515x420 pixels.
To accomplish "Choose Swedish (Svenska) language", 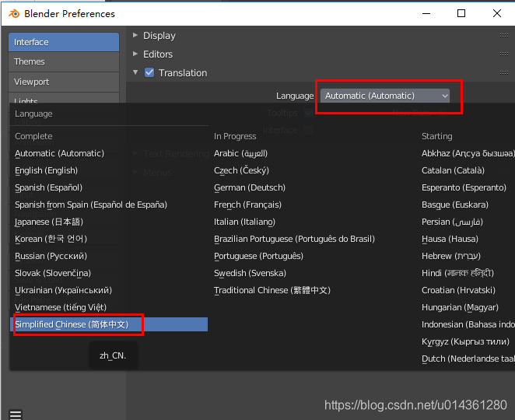I will [250, 273].
